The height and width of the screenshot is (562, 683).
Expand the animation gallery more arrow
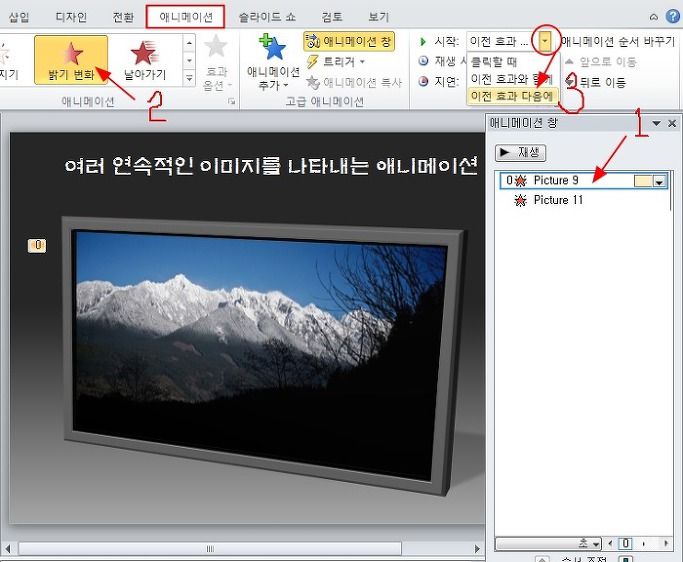(189, 78)
